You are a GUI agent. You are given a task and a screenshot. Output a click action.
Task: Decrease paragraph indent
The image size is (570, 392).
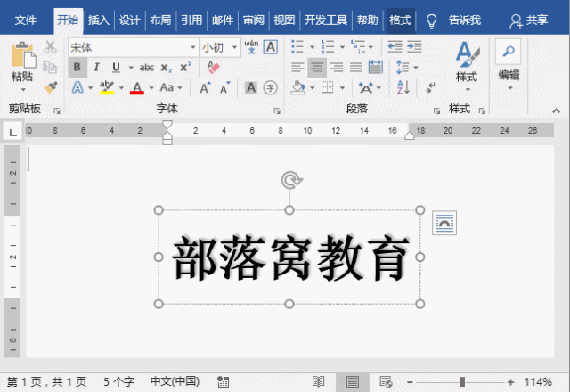[x=395, y=47]
